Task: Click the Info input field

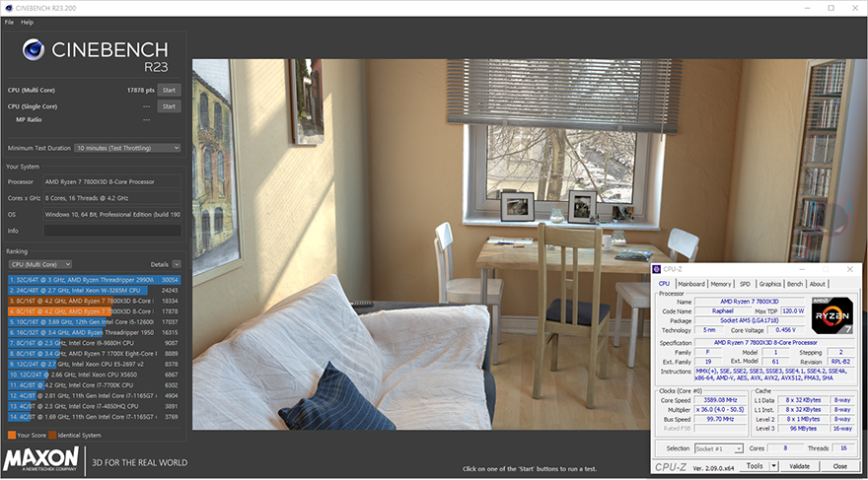Action: (112, 231)
